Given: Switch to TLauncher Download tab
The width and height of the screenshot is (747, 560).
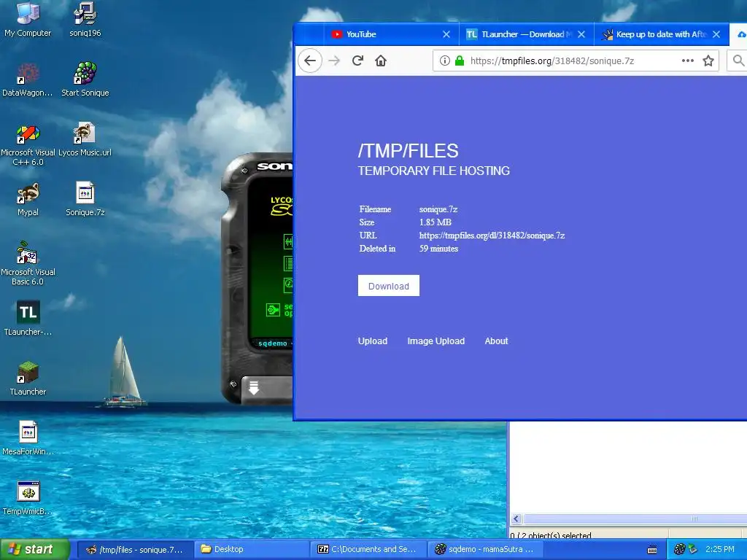Looking at the screenshot, I should coord(527,34).
